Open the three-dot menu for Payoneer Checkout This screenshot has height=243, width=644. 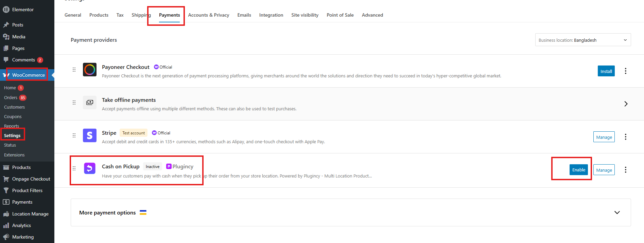point(625,71)
